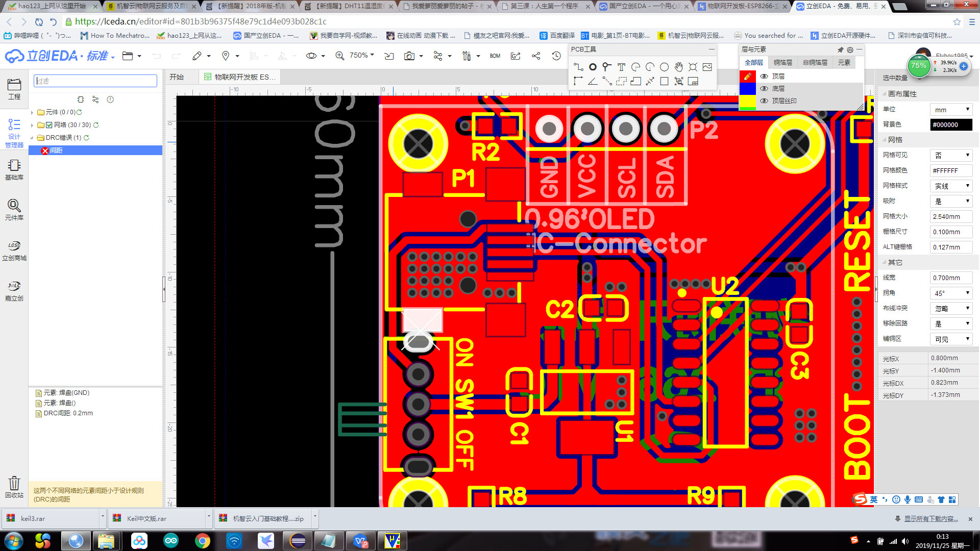Expand the 网络 (30/30) tree folder
The image size is (980, 551).
tap(32, 125)
